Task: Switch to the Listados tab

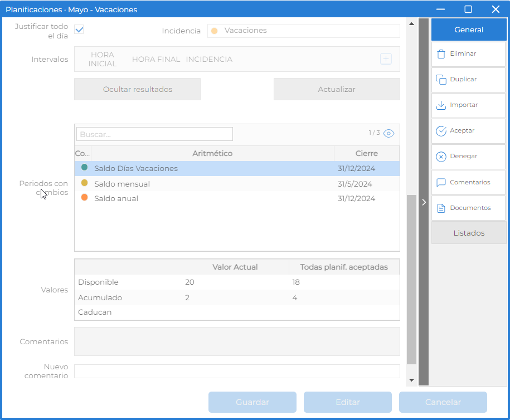Action: (469, 233)
